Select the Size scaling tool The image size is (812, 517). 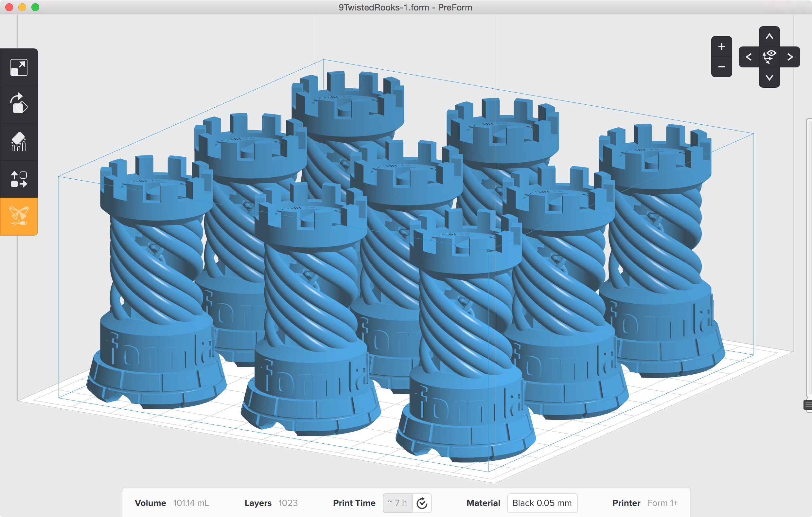(x=19, y=67)
